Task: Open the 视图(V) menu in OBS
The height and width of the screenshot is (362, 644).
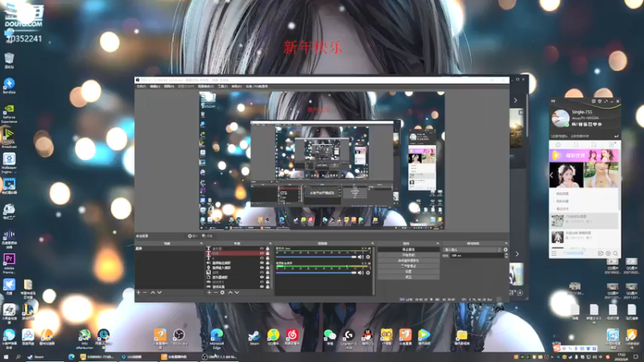Action: 169,87
